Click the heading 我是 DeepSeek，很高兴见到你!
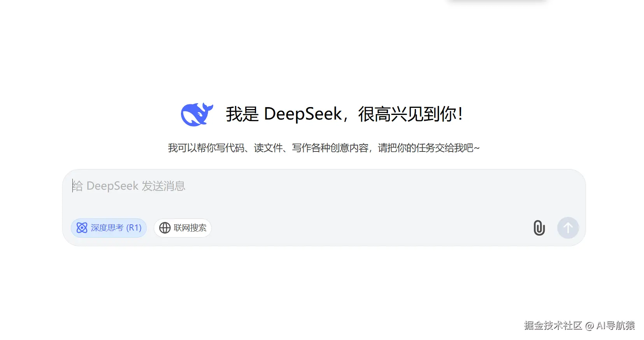This screenshot has height=340, width=644. (x=344, y=115)
